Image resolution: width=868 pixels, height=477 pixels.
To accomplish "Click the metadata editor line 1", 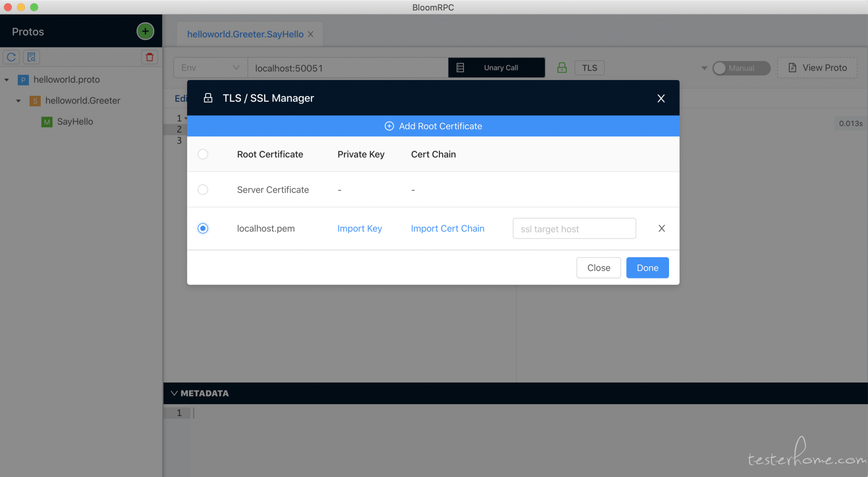I will [529, 413].
